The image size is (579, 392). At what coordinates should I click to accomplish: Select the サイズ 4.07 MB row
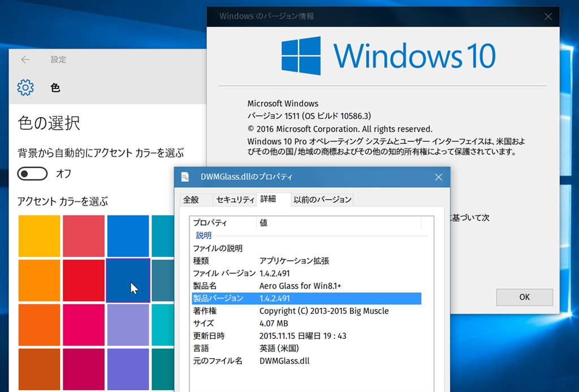pyautogui.click(x=306, y=324)
